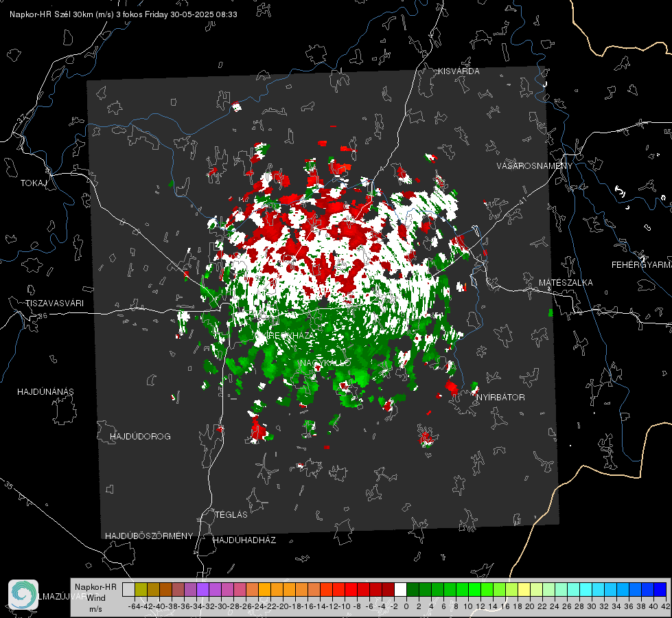
Task: Click the NYÍRBÁTOR town label
Action: pos(500,398)
